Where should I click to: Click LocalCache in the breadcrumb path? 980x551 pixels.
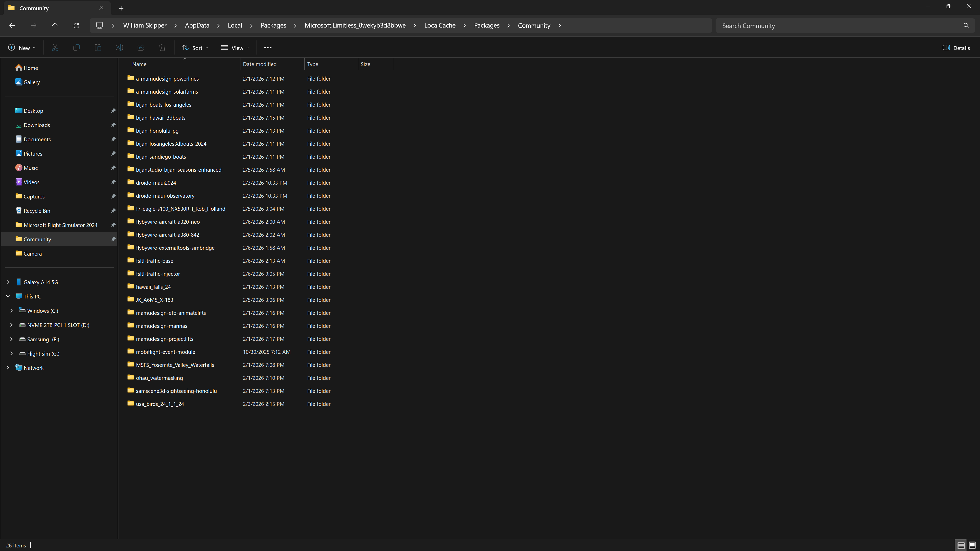[x=440, y=26]
